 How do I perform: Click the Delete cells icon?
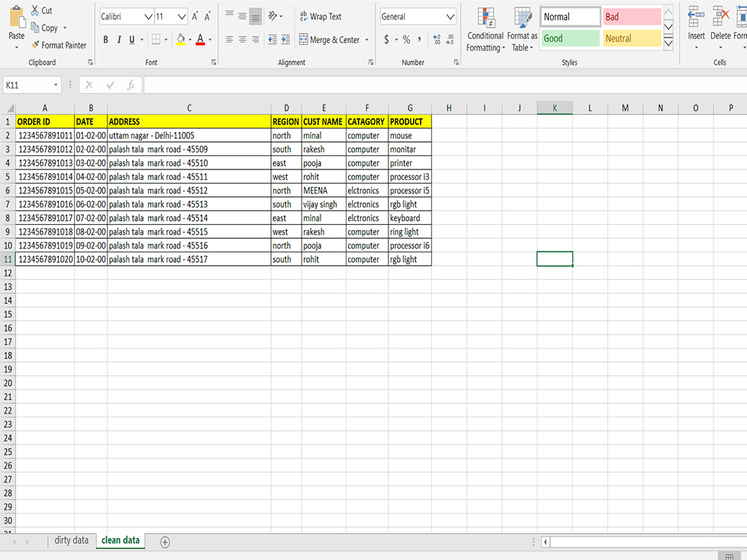click(720, 16)
